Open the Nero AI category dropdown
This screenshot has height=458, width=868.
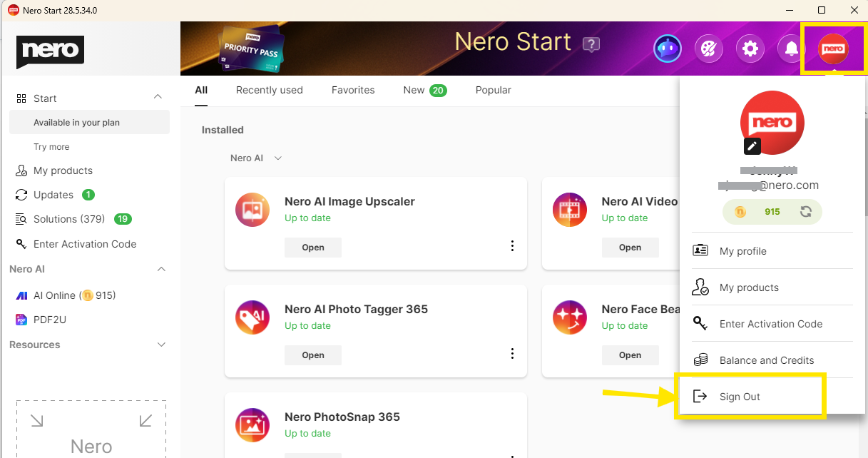256,158
